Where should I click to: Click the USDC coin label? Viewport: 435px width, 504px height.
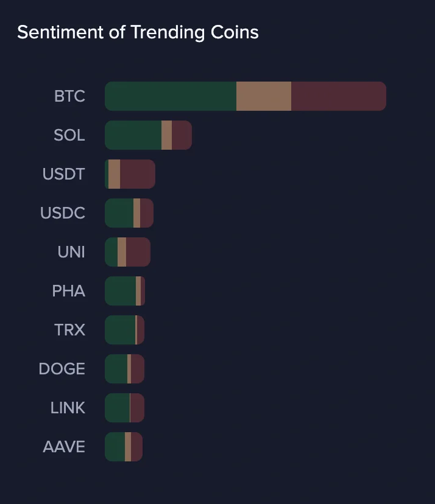point(62,213)
